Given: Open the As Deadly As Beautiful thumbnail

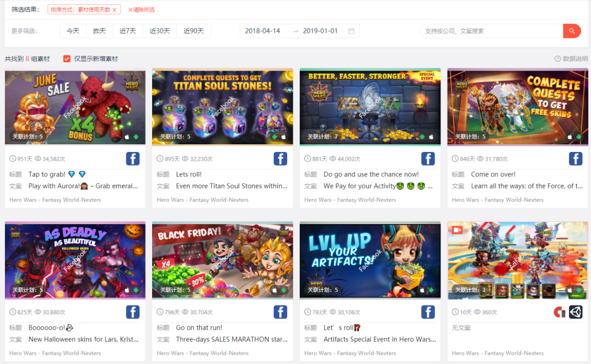Looking at the screenshot, I should (75, 261).
